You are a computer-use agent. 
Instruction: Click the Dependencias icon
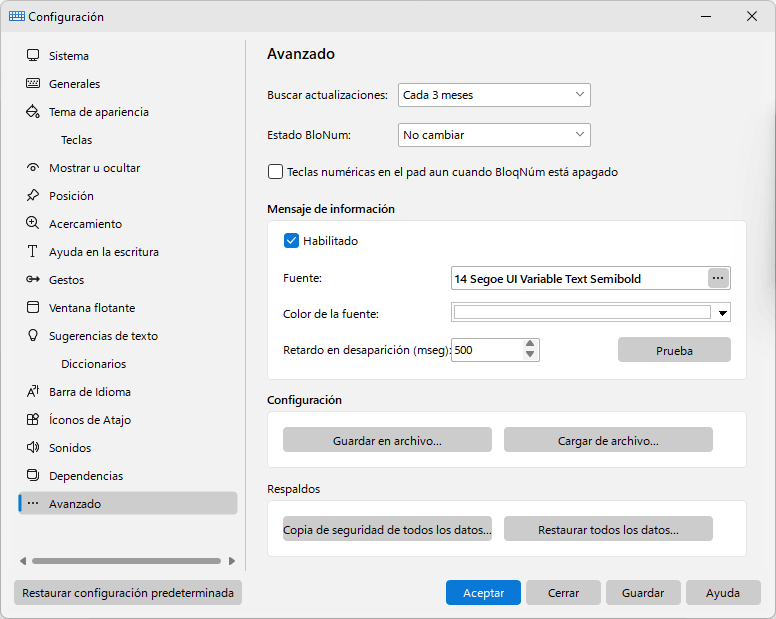click(33, 476)
